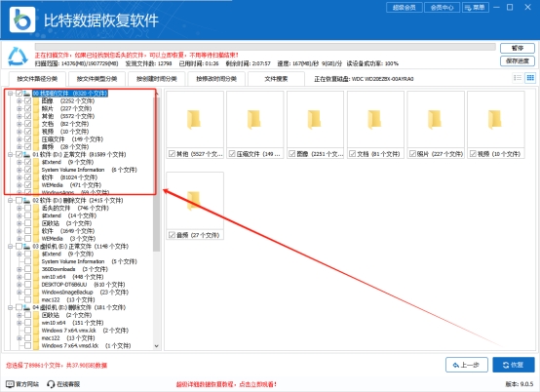This screenshot has height=392, width=540.
Task: Collapse the 03 虚拟机 (E:) 正常文件 node
Action: tap(11, 247)
